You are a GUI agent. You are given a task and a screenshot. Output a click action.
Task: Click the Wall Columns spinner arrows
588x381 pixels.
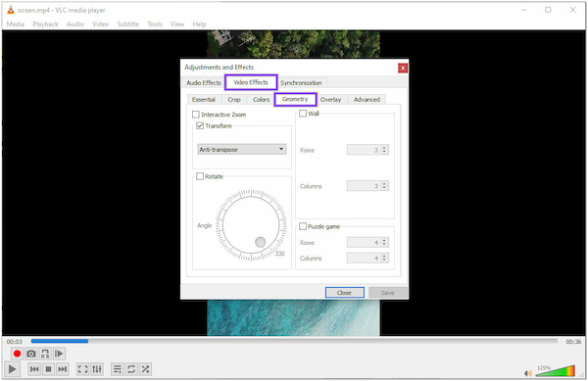click(384, 186)
